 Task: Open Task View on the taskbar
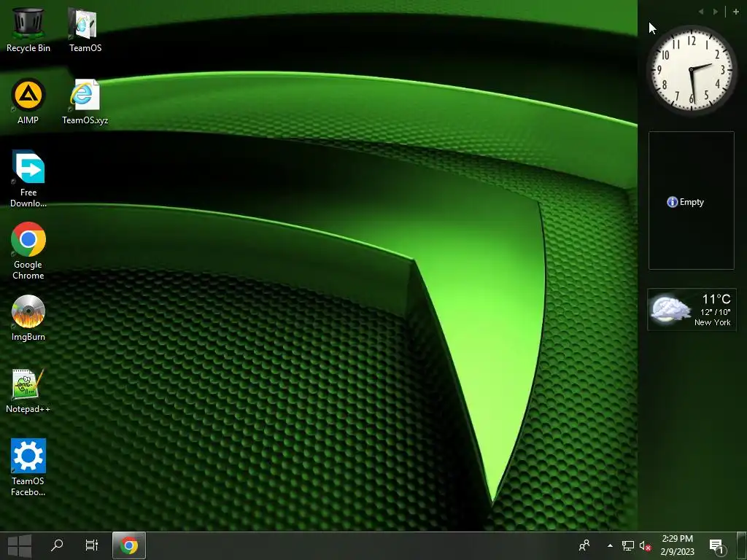(91, 545)
